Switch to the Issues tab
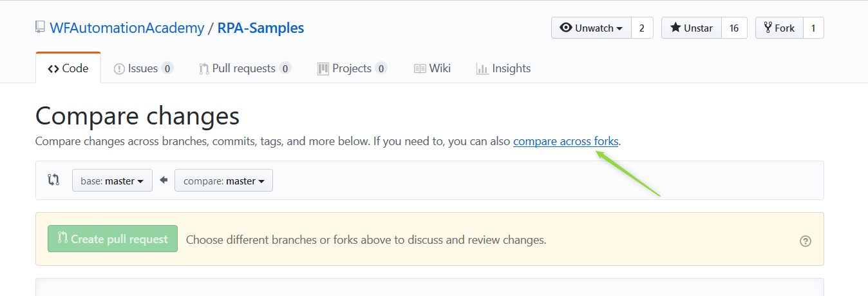The height and width of the screenshot is (296, 868). 143,68
